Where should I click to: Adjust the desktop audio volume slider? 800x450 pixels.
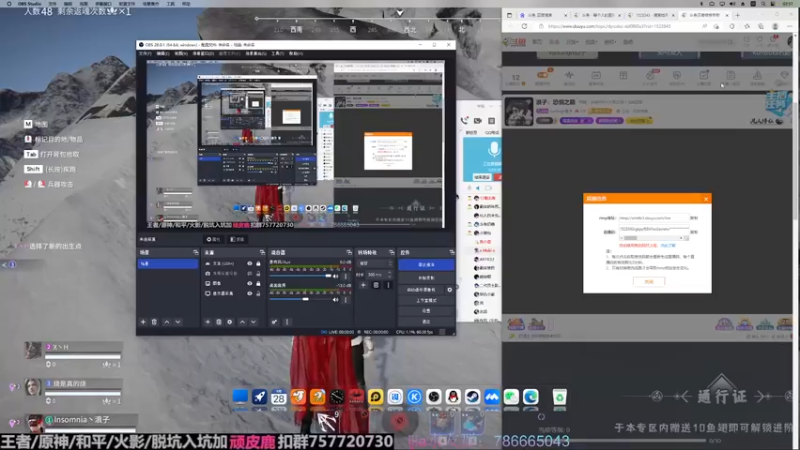click(x=301, y=299)
